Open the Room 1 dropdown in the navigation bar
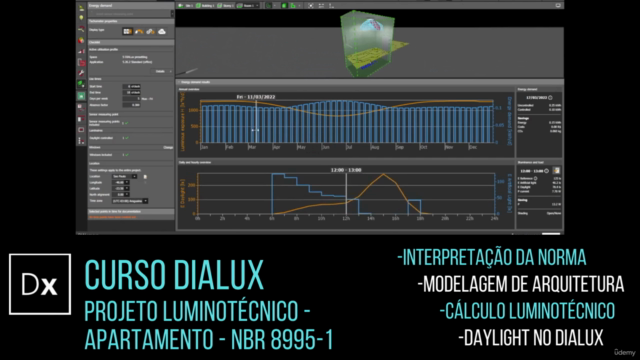 point(247,6)
